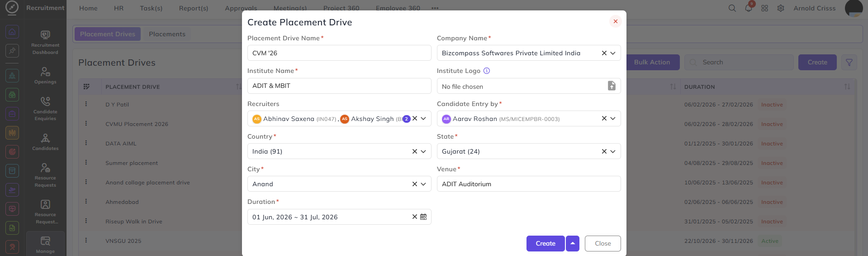Click the +2 more recruiters badge
Viewport: 868px width, 256px height.
[406, 119]
